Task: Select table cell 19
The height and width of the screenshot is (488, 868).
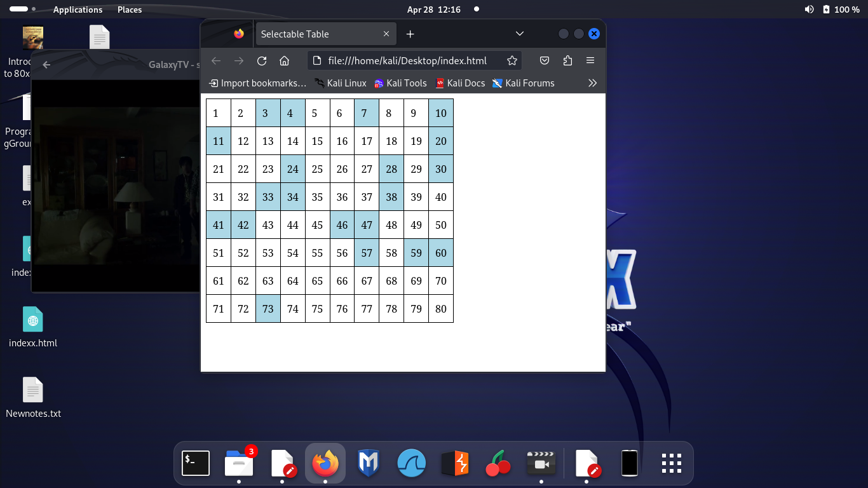Action: [x=416, y=141]
